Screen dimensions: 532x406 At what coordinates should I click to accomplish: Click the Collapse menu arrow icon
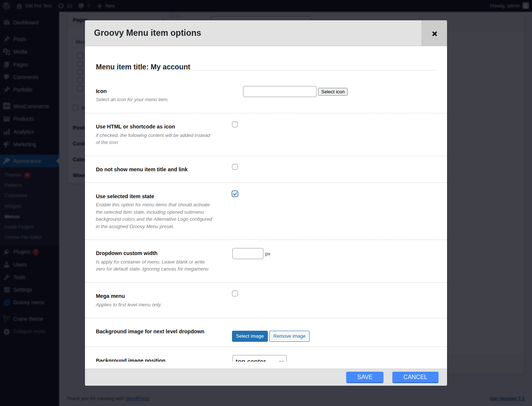[x=7, y=331]
